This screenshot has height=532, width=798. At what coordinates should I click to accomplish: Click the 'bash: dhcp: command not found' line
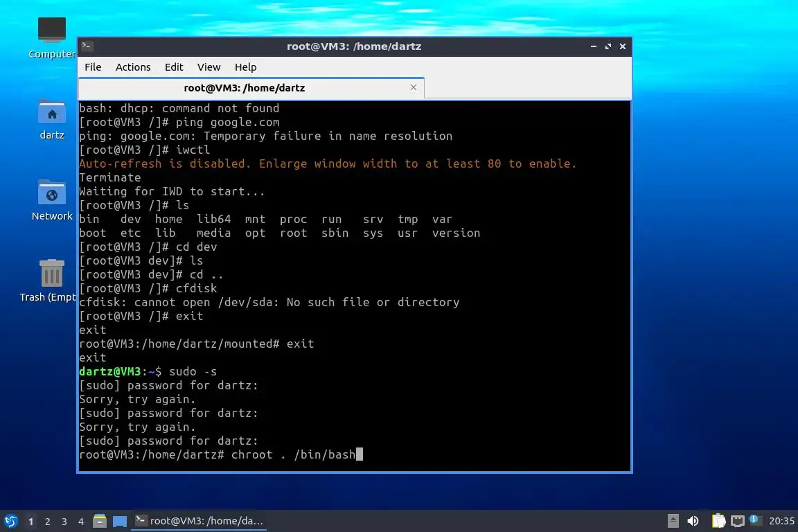click(179, 109)
